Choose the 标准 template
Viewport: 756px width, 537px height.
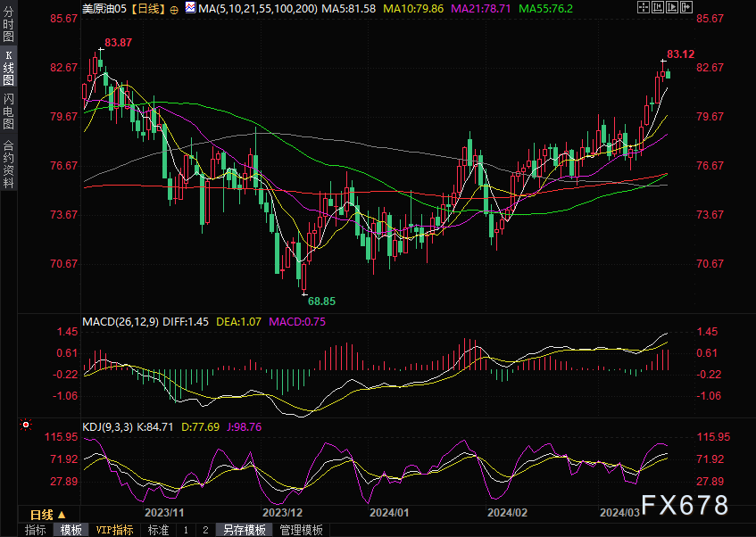tap(158, 530)
